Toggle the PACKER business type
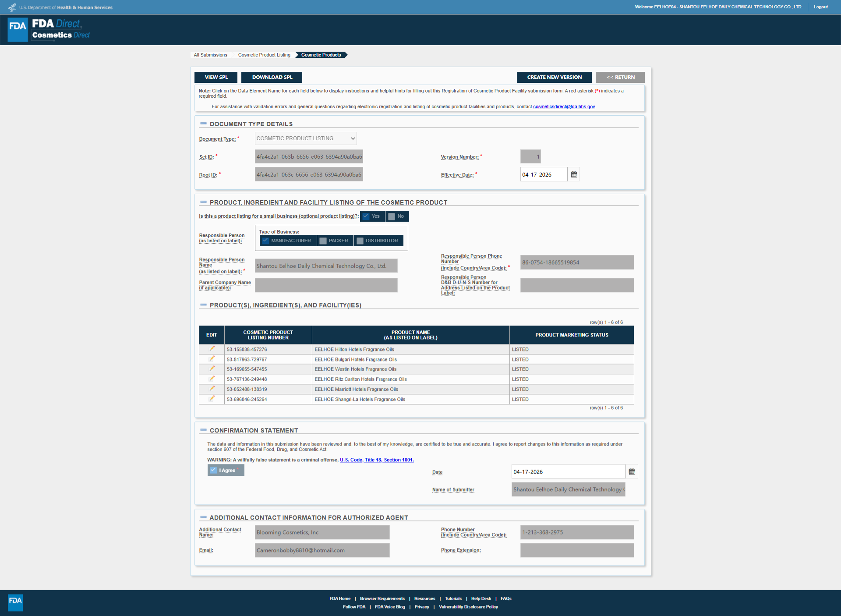This screenshot has height=616, width=841. click(x=335, y=241)
